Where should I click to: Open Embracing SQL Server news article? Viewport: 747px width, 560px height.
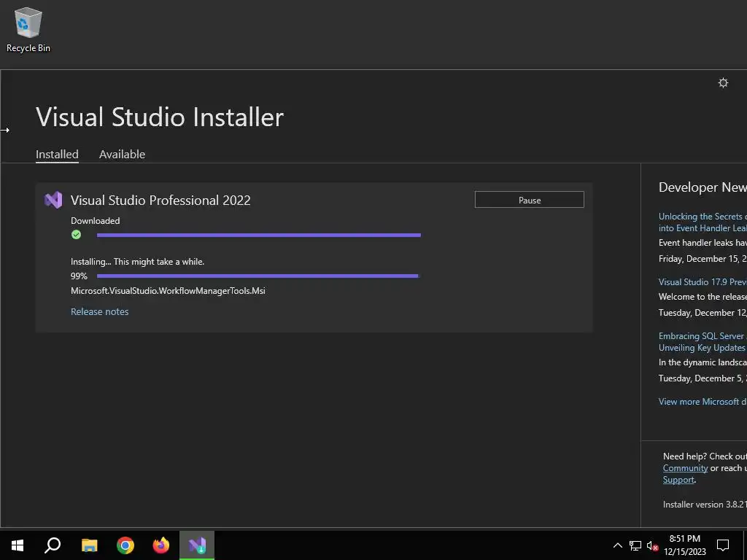click(703, 341)
